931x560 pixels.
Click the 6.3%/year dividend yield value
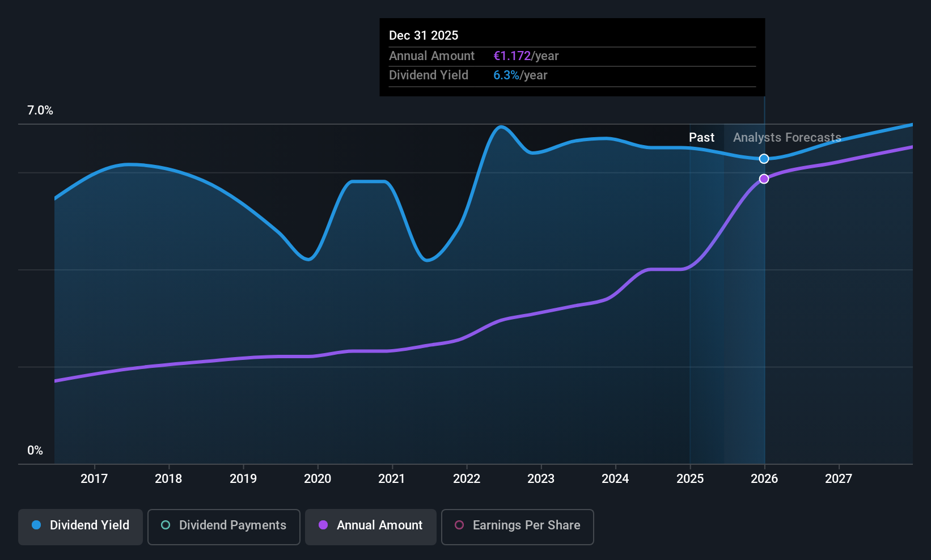tap(520, 75)
